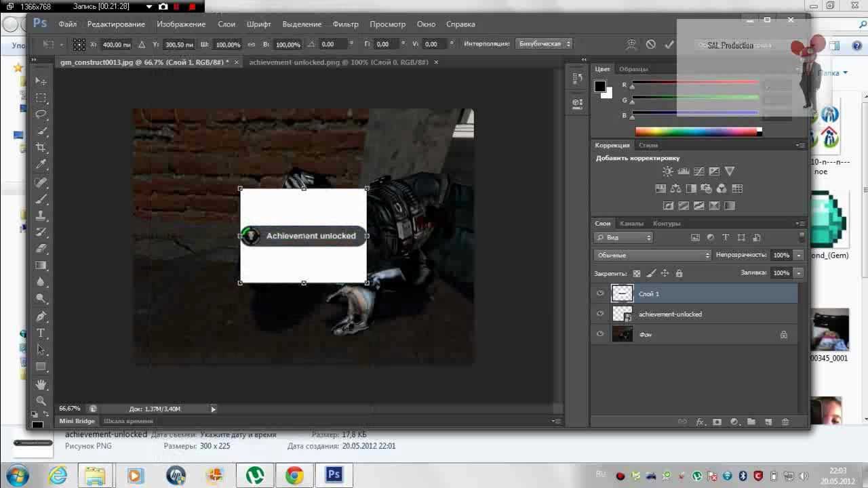This screenshot has height=488, width=868.
Task: Select the Zoom tool
Action: point(41,401)
